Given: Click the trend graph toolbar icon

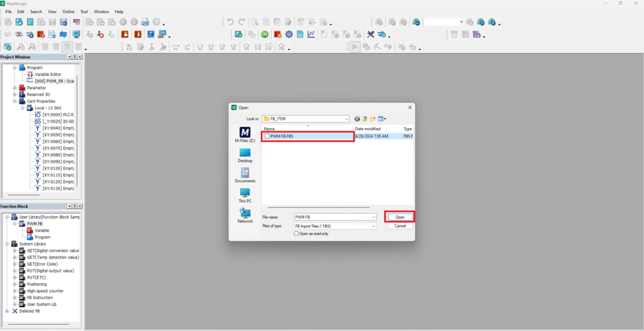Looking at the screenshot, I should coord(311,35).
